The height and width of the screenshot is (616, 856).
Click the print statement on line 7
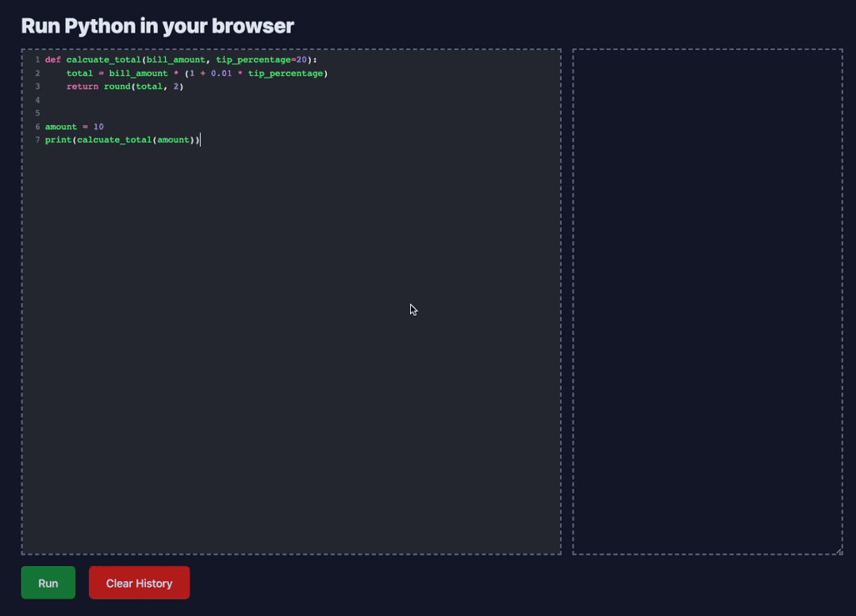[58, 140]
